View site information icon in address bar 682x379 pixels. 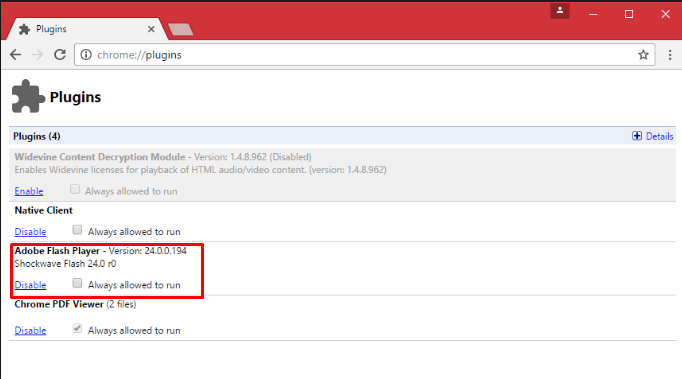pyautogui.click(x=86, y=55)
